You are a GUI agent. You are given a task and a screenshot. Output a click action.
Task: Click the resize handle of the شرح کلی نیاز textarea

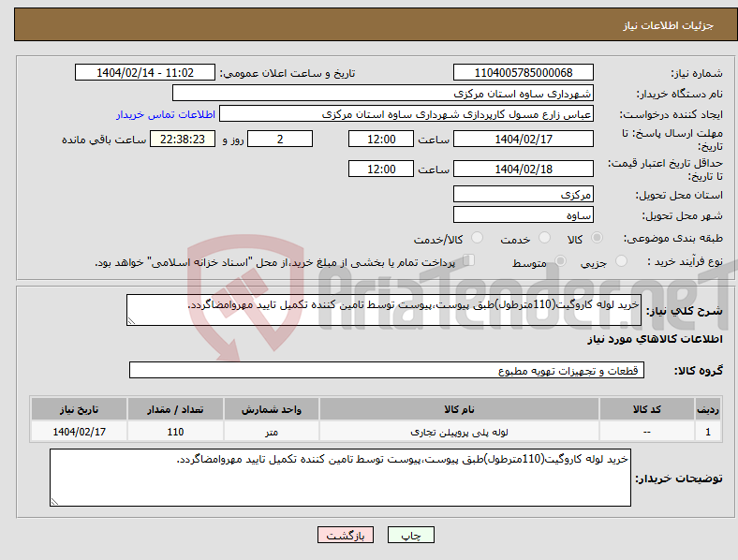131,321
